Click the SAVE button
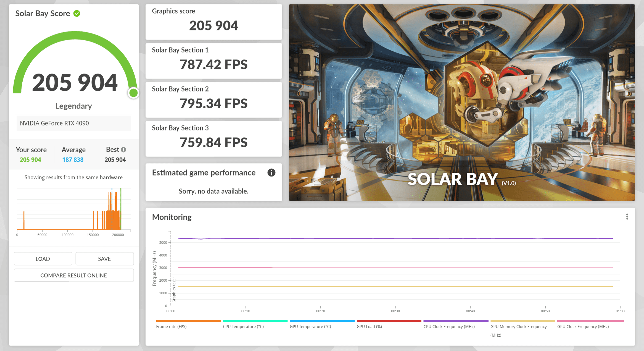This screenshot has height=351, width=644. tap(104, 259)
